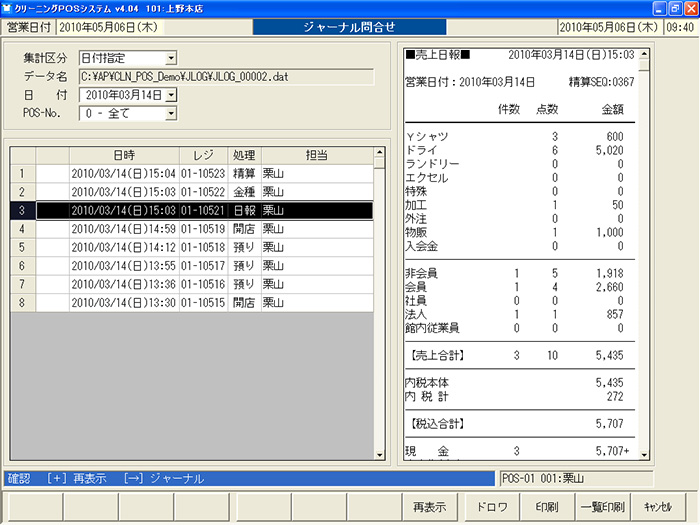Image resolution: width=700 pixels, height=525 pixels.
Task: Minimize the クリーニングPOSシステム window
Action: pyautogui.click(x=659, y=8)
